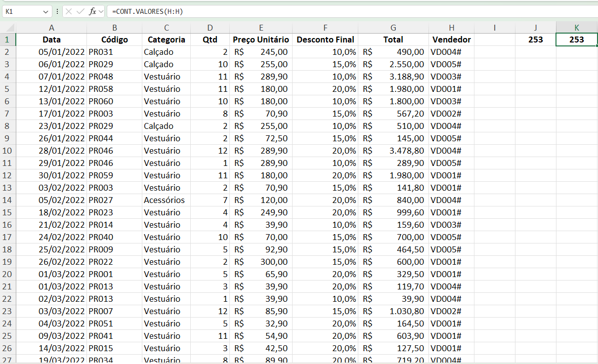Click date cell 05/01/2022
This screenshot has height=364, width=598.
[51, 52]
